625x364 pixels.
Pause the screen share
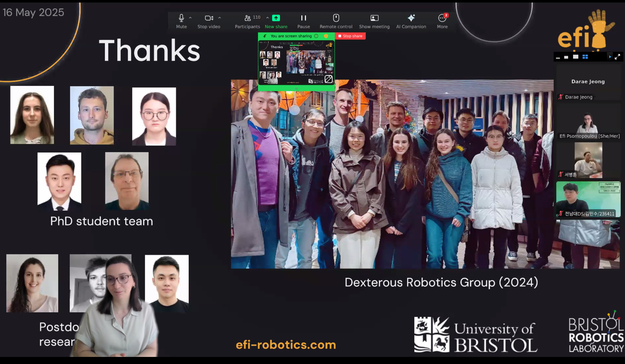click(x=304, y=21)
